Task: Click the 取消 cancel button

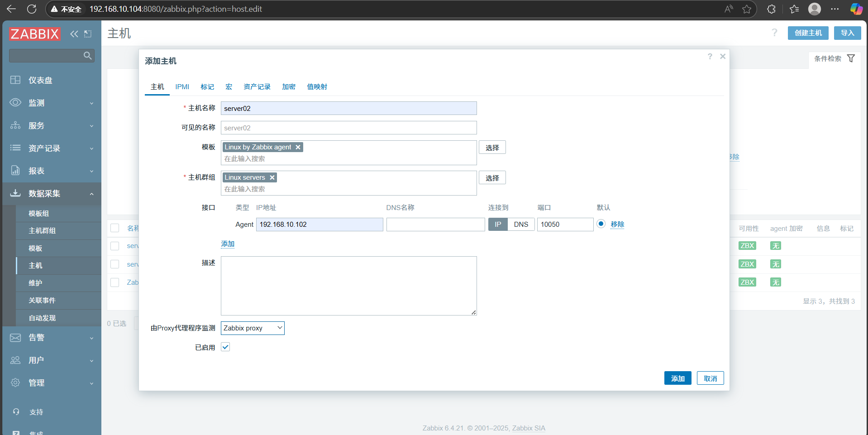Action: coord(710,378)
